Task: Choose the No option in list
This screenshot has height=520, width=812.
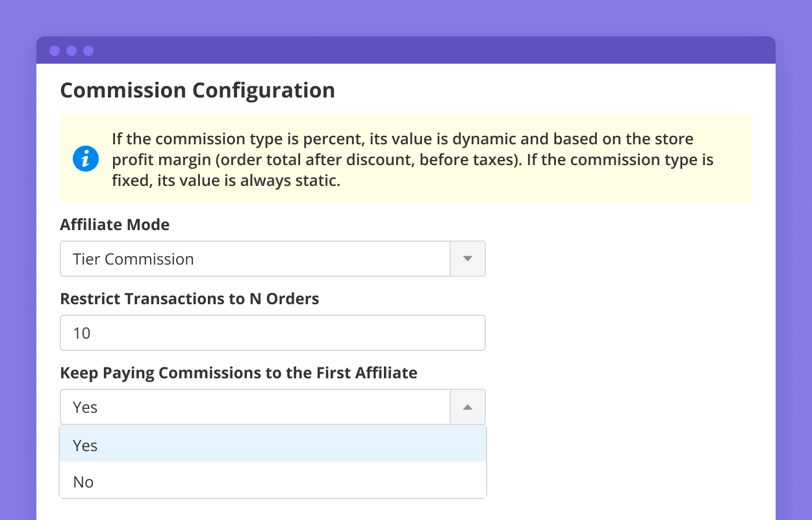Action: (x=273, y=482)
